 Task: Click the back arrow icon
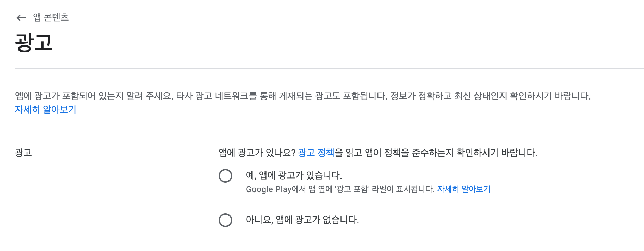(21, 18)
